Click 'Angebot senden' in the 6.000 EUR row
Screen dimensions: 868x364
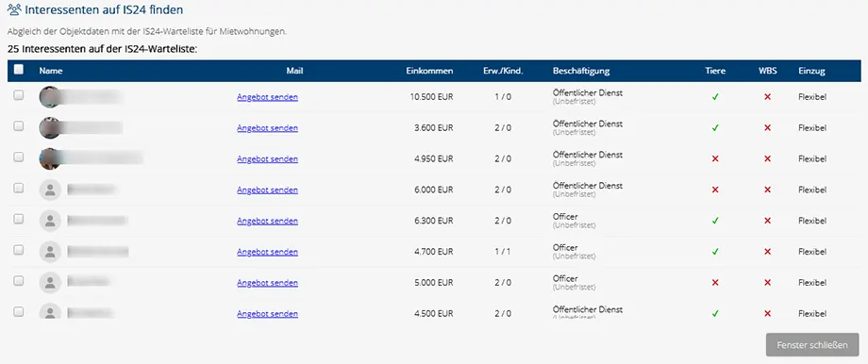point(267,190)
